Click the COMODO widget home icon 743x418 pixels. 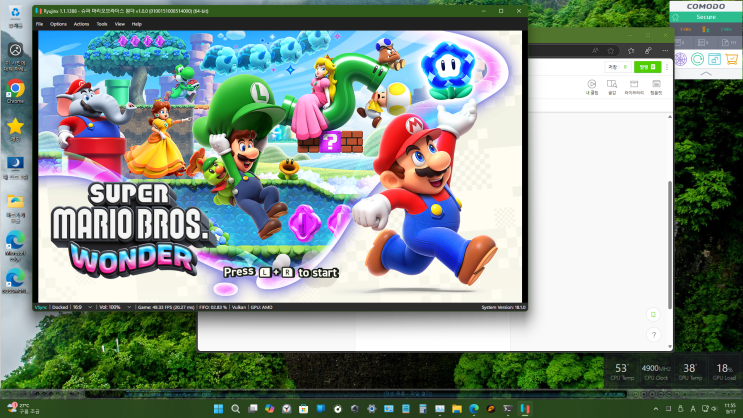[676, 17]
